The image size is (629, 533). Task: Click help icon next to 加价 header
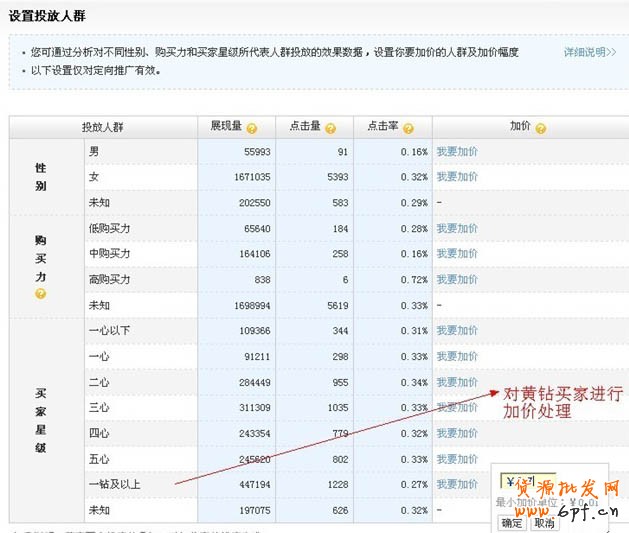[541, 128]
